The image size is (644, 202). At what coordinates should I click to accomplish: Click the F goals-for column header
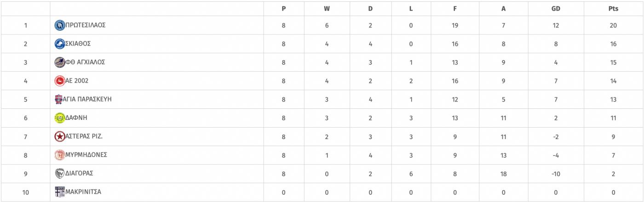coord(454,9)
